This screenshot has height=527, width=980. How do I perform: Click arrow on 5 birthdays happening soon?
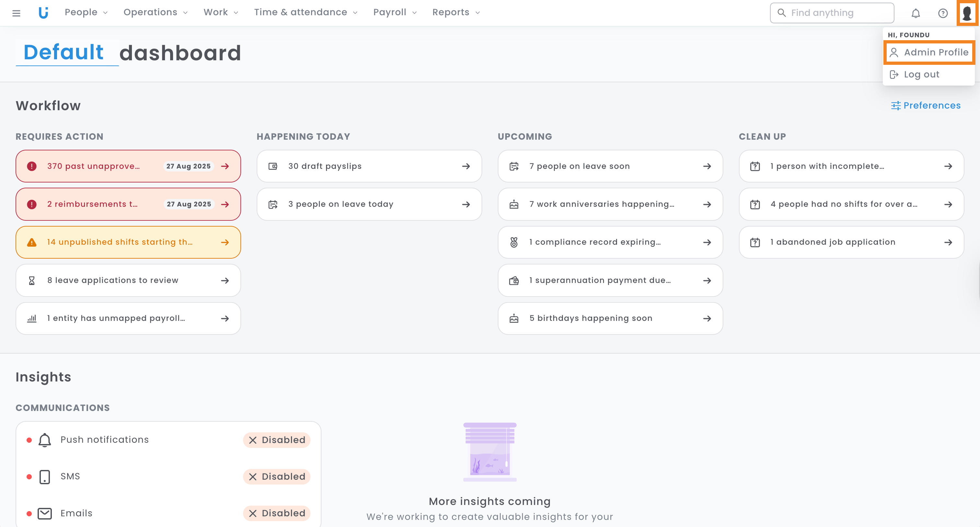pyautogui.click(x=707, y=319)
